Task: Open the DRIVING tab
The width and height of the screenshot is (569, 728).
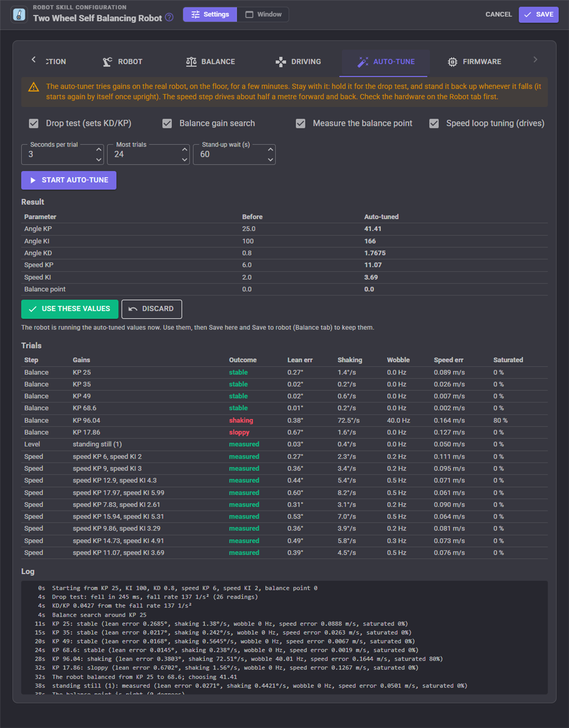Action: pos(298,62)
